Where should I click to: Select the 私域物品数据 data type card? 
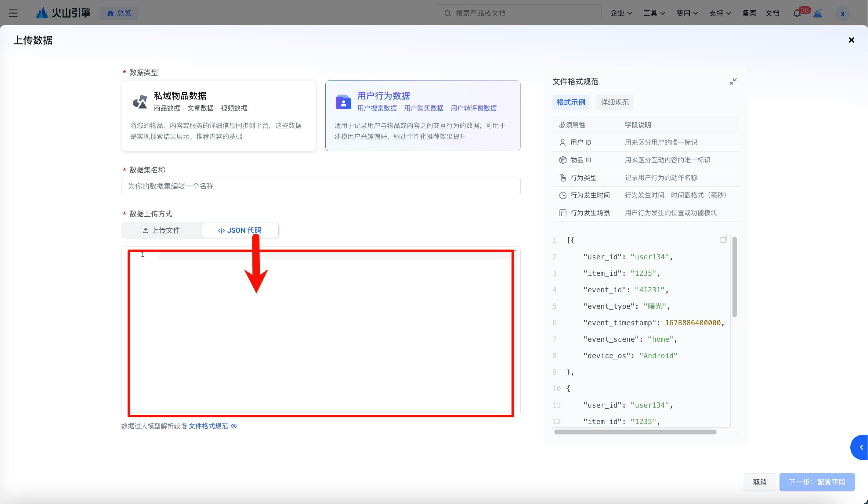(219, 116)
